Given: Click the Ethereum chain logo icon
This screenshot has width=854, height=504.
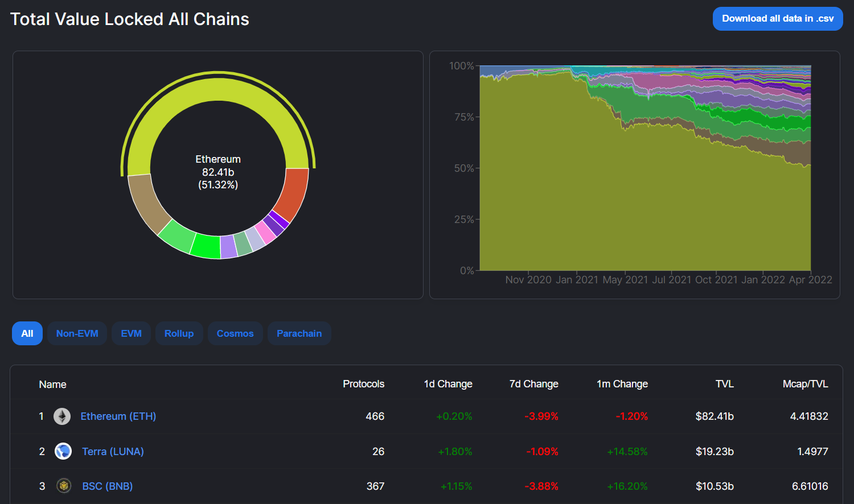Looking at the screenshot, I should tap(62, 416).
